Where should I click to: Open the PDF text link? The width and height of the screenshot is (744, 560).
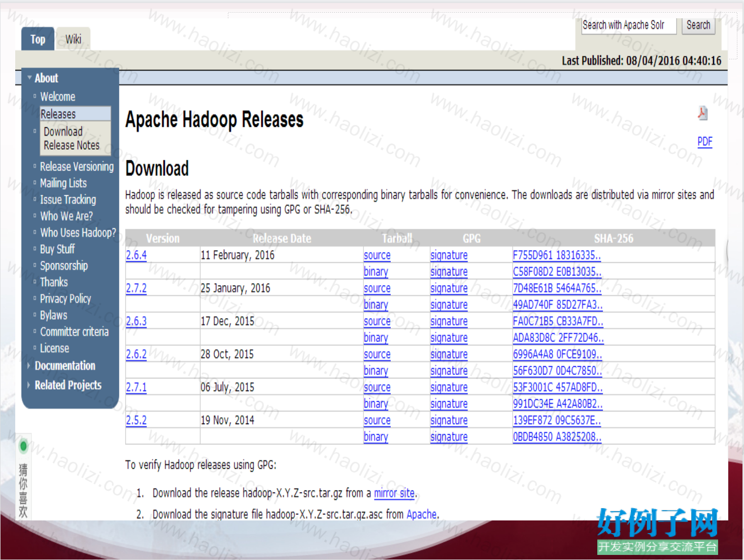click(705, 142)
